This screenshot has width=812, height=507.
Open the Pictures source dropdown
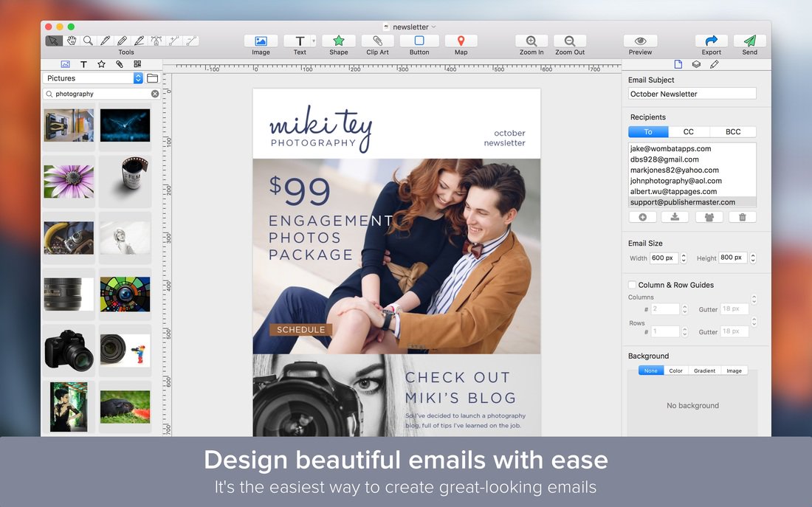tap(138, 78)
